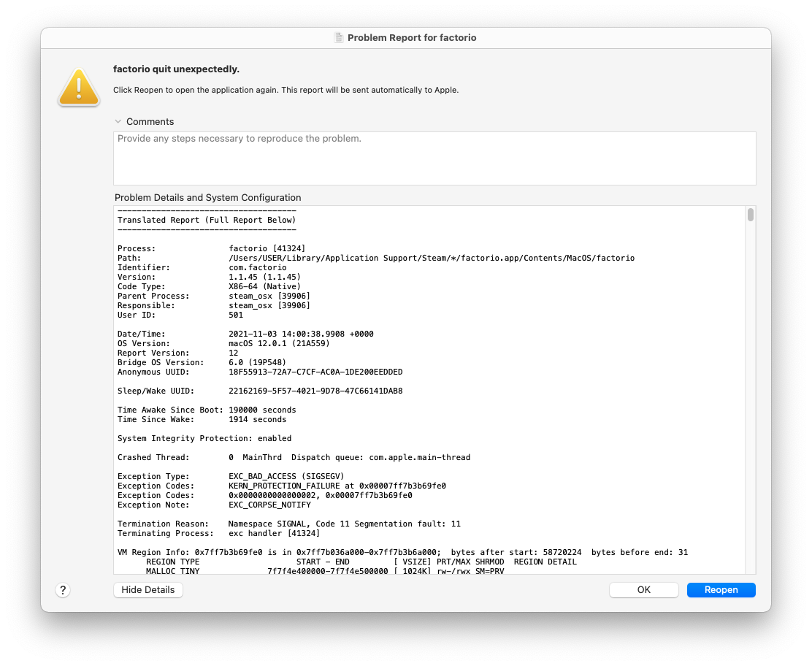This screenshot has width=812, height=666.
Task: Open help with the question mark button
Action: pyautogui.click(x=63, y=590)
